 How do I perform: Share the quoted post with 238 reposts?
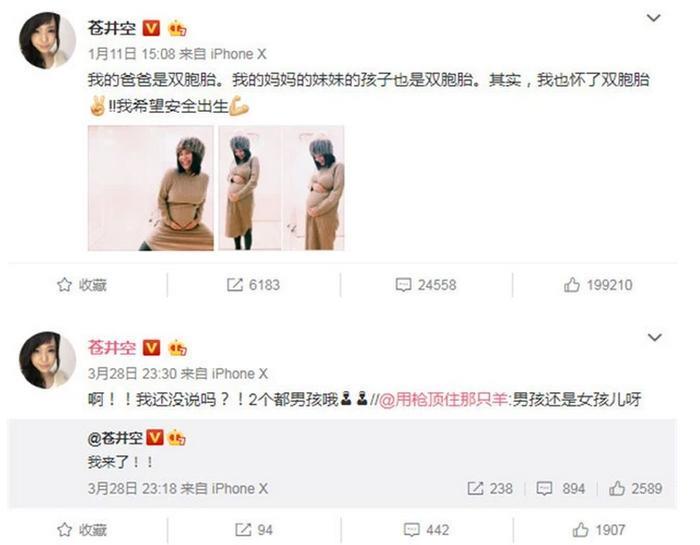[490, 488]
